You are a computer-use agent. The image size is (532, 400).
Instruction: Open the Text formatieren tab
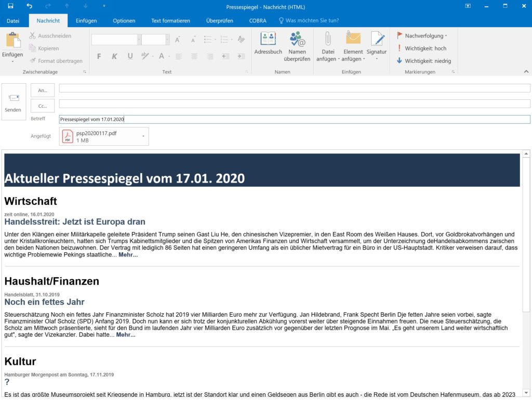(x=170, y=21)
